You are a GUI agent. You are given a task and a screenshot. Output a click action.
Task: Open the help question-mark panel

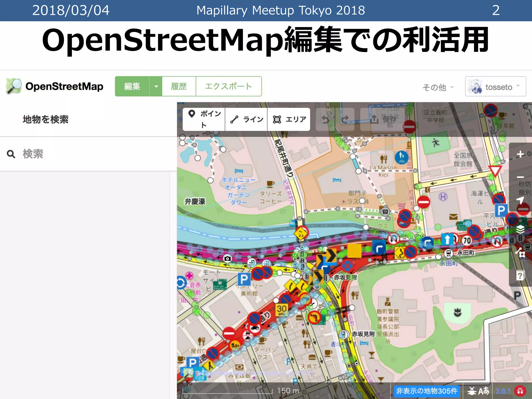pyautogui.click(x=520, y=275)
